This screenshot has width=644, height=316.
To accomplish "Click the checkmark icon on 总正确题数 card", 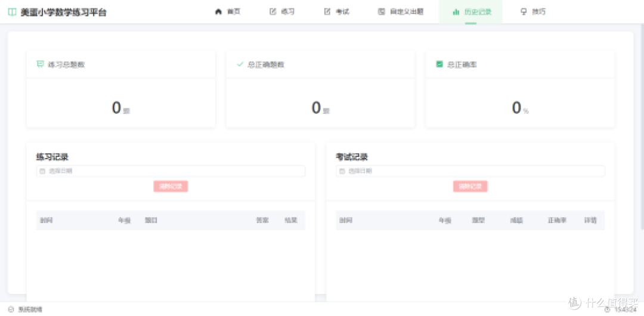I will point(240,64).
